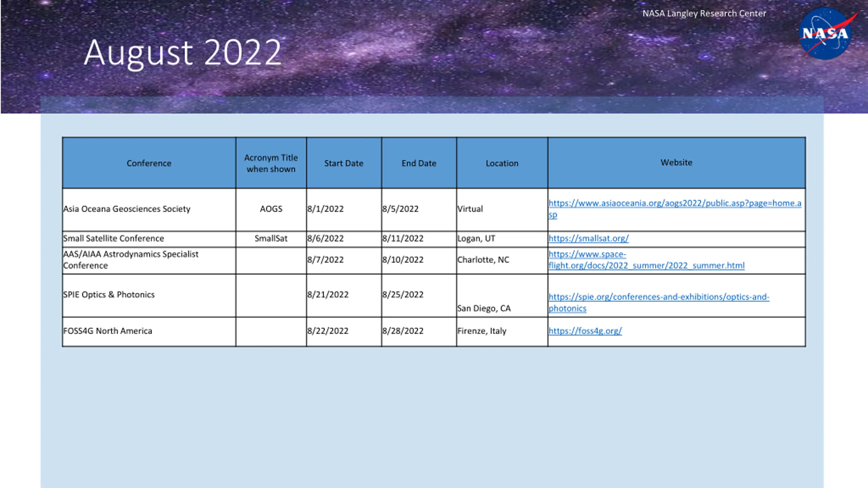This screenshot has height=488, width=868.
Task: Open the SPIE optics-and-photonics link
Action: click(x=659, y=302)
